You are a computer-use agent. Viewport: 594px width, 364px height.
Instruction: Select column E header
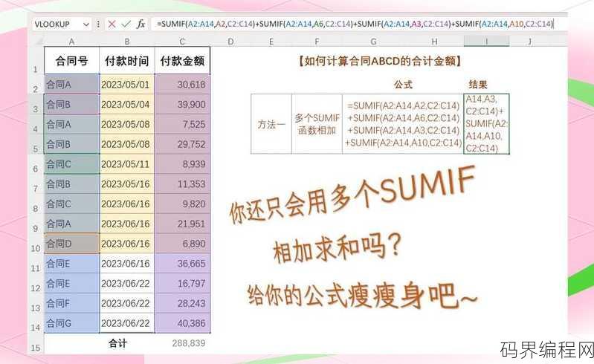(271, 42)
